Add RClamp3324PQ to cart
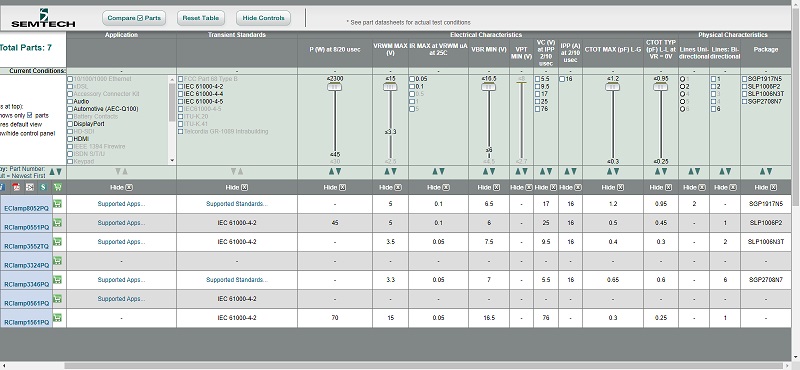 [57, 261]
